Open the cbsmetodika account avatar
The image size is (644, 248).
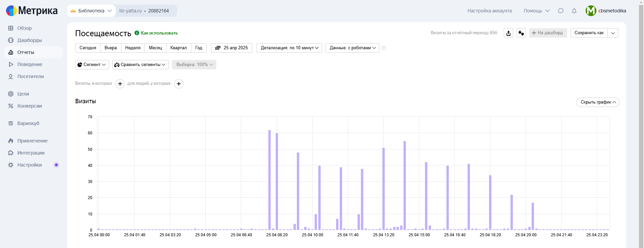point(591,11)
